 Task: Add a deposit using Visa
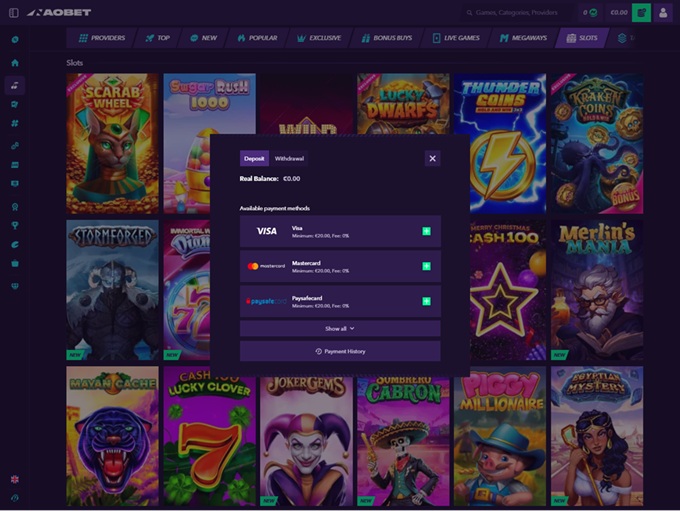click(x=426, y=231)
